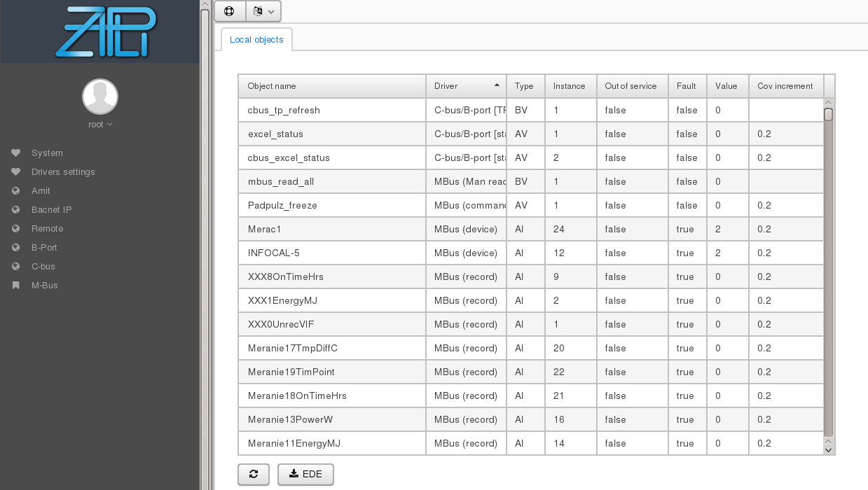
Task: Click the globe icon beside C-bus
Action: [16, 267]
